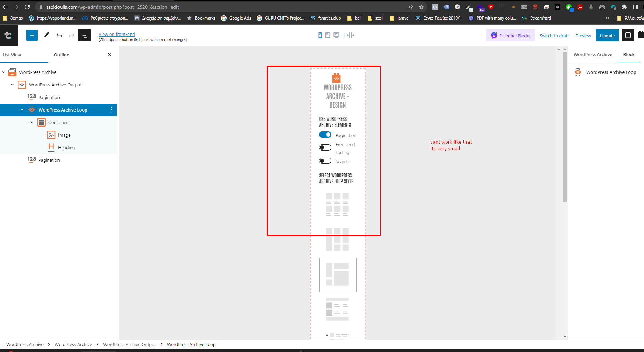Choose the list-layout loop style thumbnail

pos(337,309)
